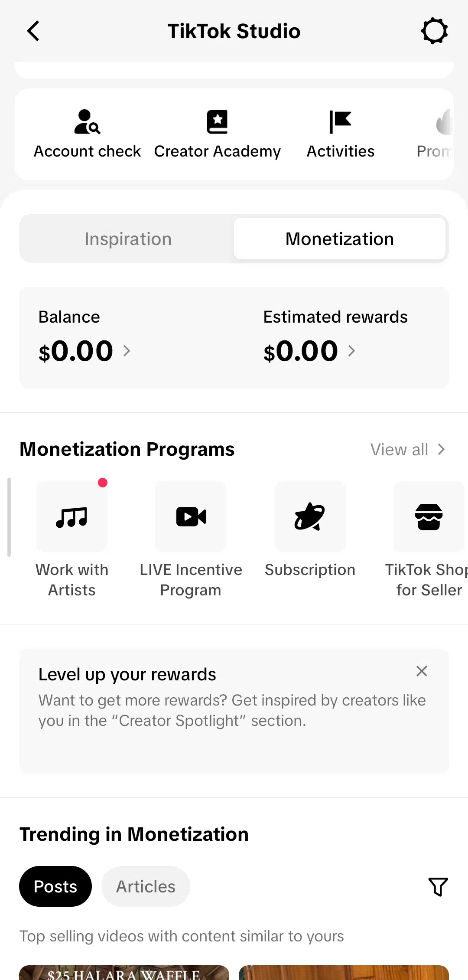
Task: Tap the Level up your rewards text
Action: 127,675
